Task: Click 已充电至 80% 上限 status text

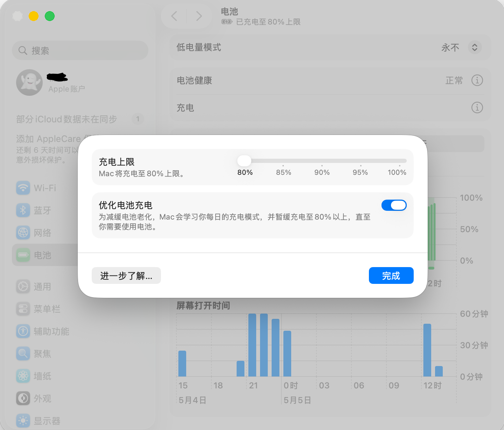Action: pyautogui.click(x=268, y=22)
